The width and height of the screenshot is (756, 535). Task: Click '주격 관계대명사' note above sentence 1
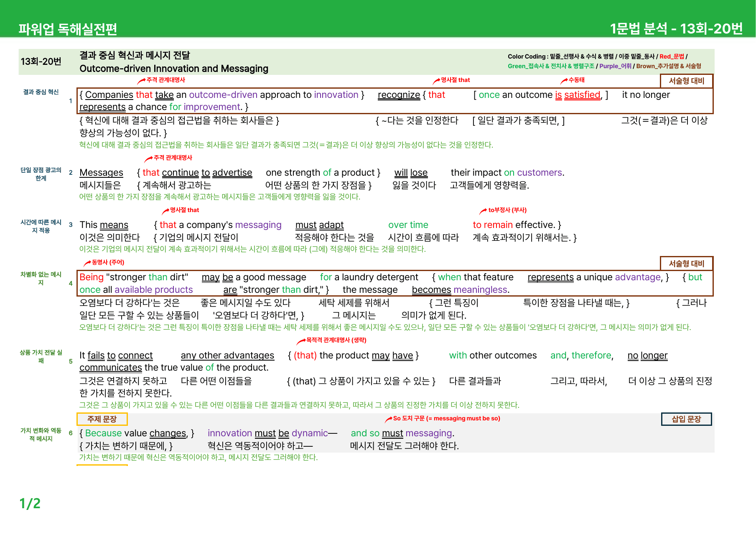(x=165, y=80)
